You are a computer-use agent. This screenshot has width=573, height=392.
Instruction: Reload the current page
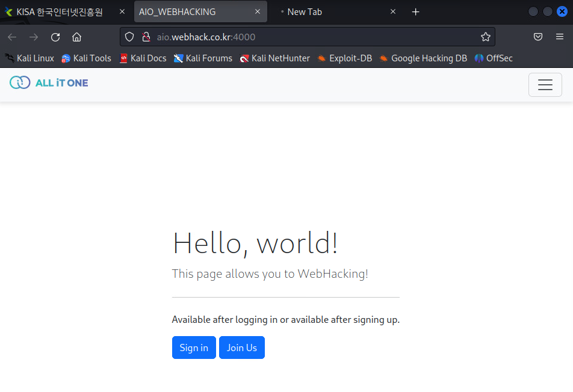pos(55,37)
